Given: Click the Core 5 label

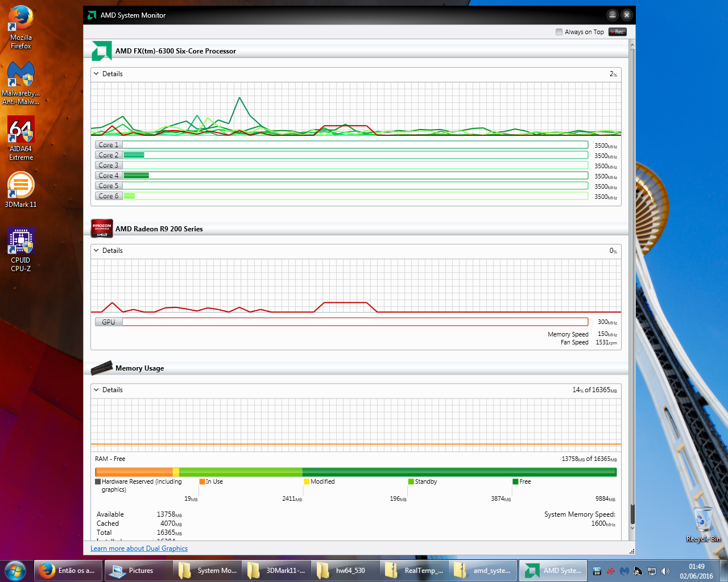Looking at the screenshot, I should tap(109, 186).
